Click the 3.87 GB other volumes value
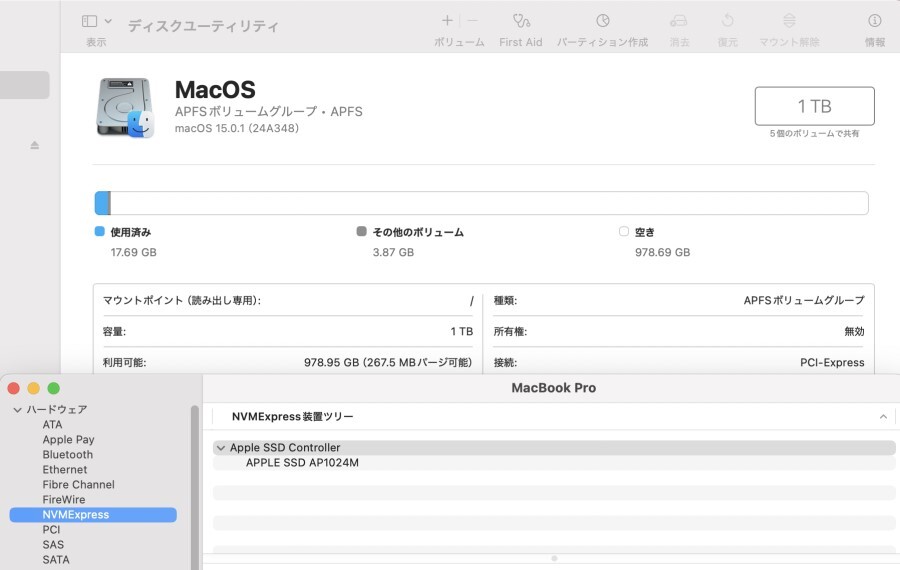 point(393,252)
